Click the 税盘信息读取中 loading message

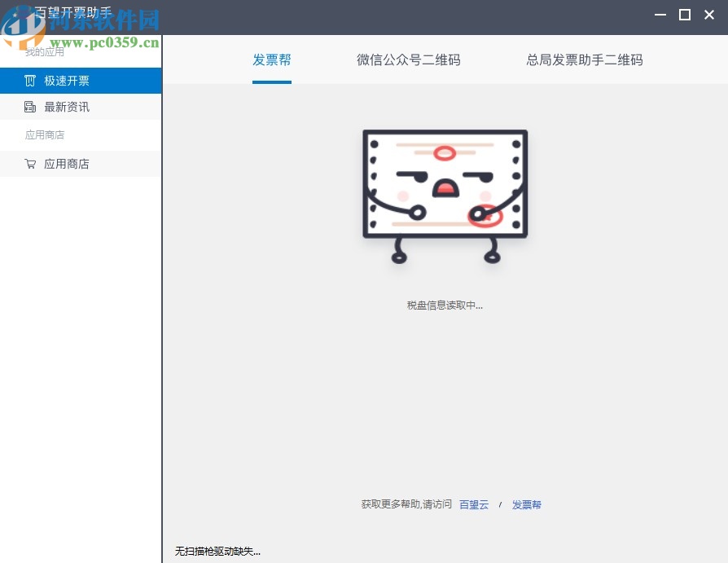click(x=445, y=306)
